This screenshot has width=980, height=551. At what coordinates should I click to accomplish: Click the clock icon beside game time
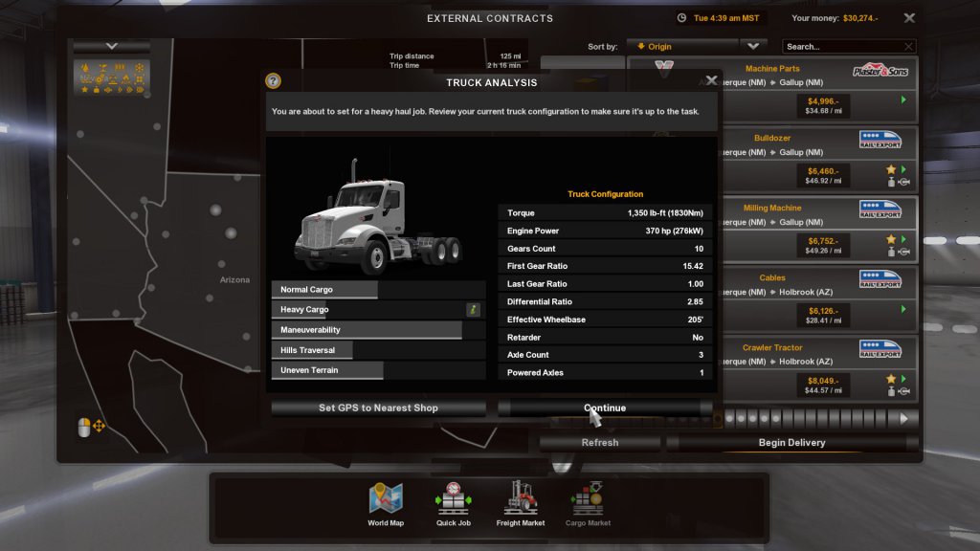[x=681, y=18]
